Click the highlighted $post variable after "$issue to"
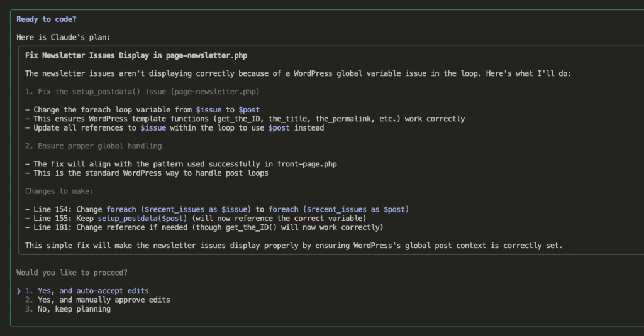644x336 pixels. pos(249,109)
